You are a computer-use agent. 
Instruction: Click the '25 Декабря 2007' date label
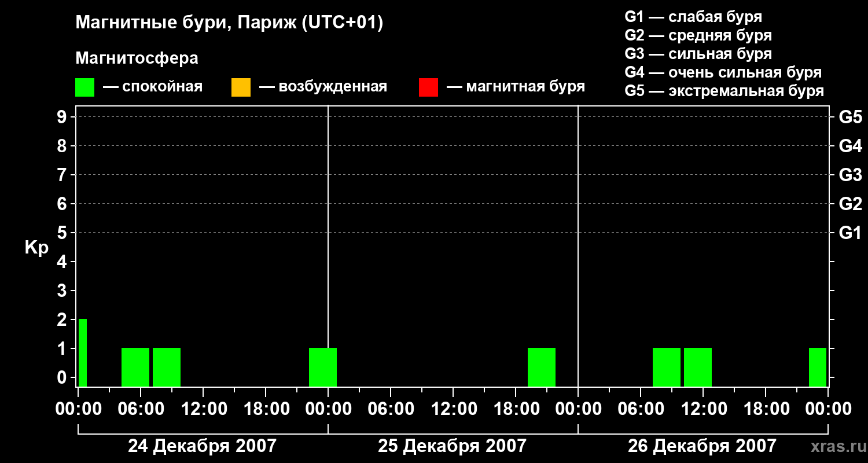click(452, 446)
